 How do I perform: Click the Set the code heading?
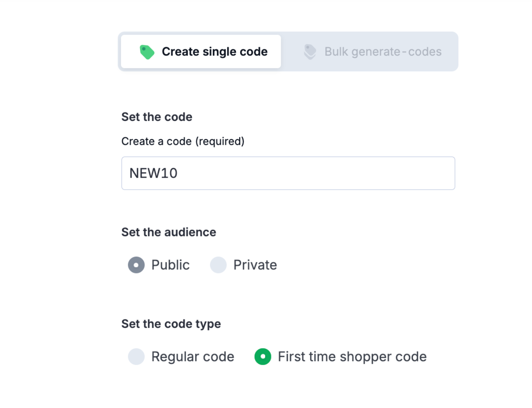click(x=156, y=117)
